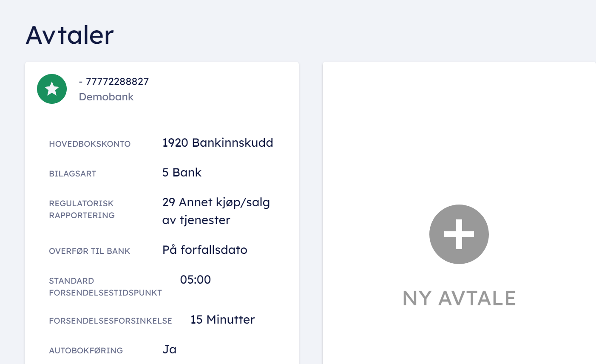Select the 05:00 dispatch time value
This screenshot has width=596, height=364.
(x=196, y=280)
